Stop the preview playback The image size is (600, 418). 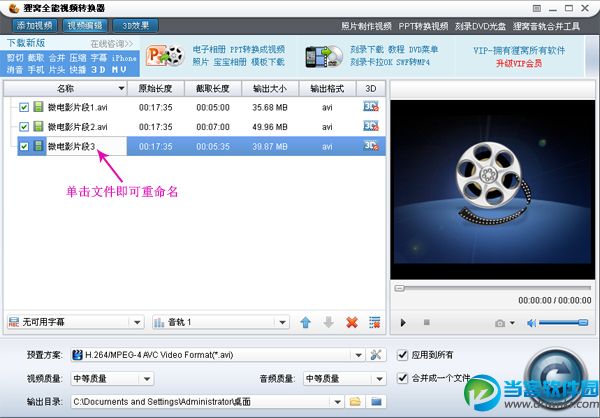coord(427,323)
